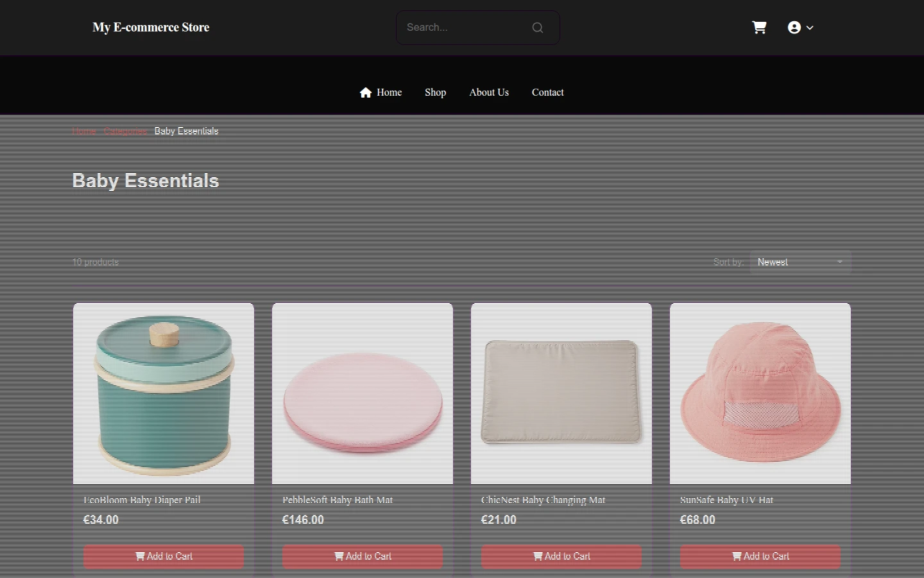Viewport: 924px width, 578px height.
Task: Click the search magnifier icon
Action: [x=538, y=28]
